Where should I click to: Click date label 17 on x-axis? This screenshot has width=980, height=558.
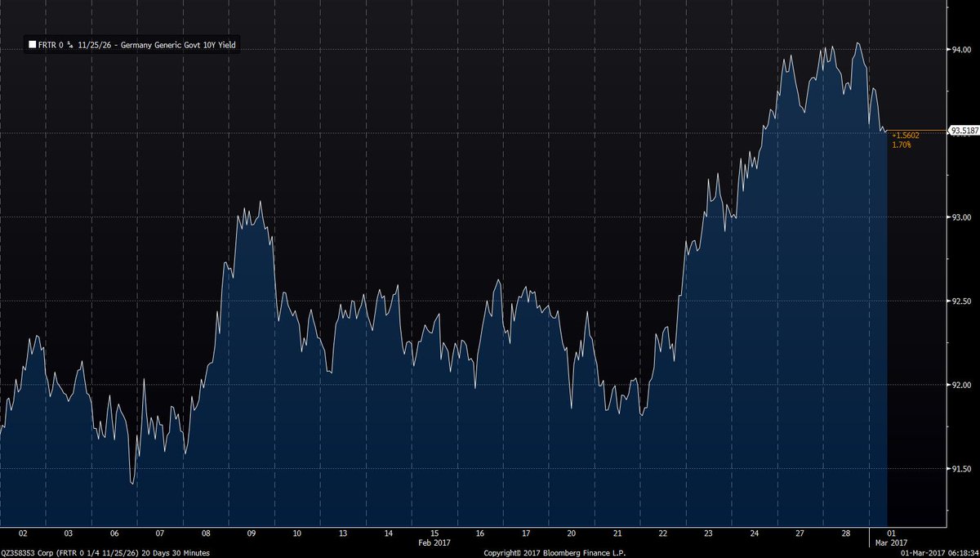tap(526, 533)
